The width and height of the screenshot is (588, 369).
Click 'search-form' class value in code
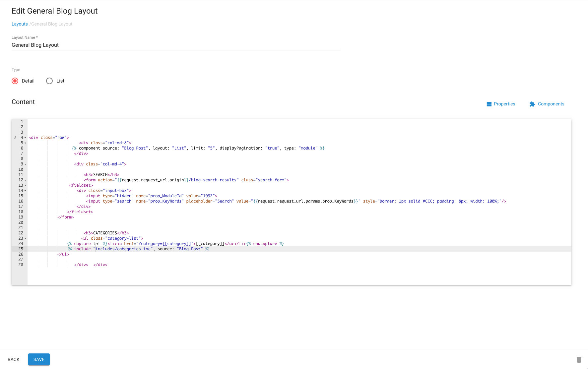[271, 180]
